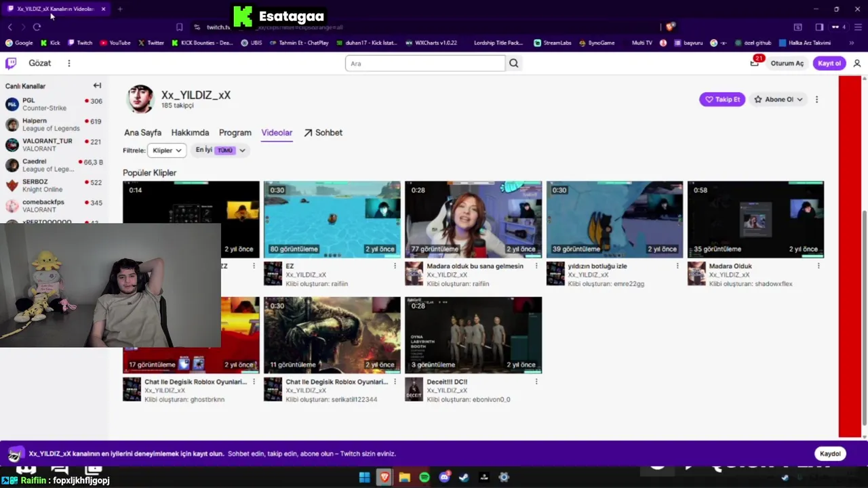This screenshot has height=488, width=868.
Task: Open the Gözat browse link
Action: pos(40,63)
